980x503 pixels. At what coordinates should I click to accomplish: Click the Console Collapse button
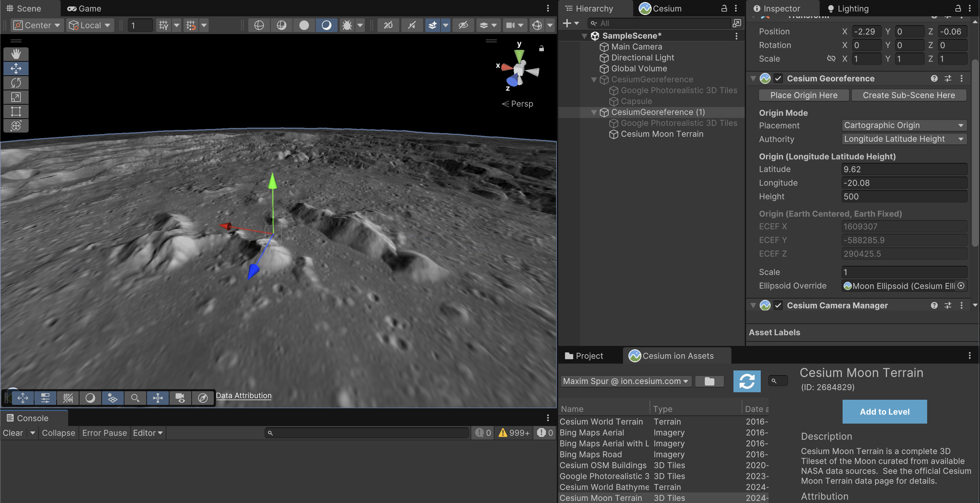(x=58, y=433)
